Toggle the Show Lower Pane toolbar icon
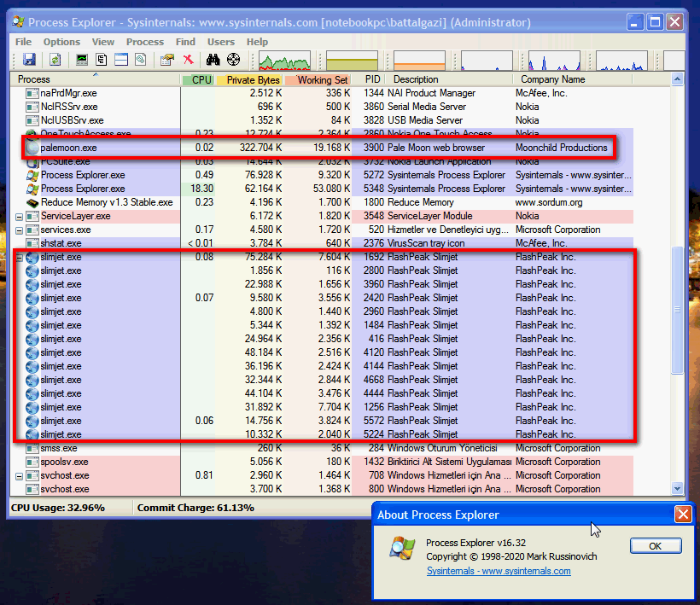700x605 pixels. tap(121, 60)
